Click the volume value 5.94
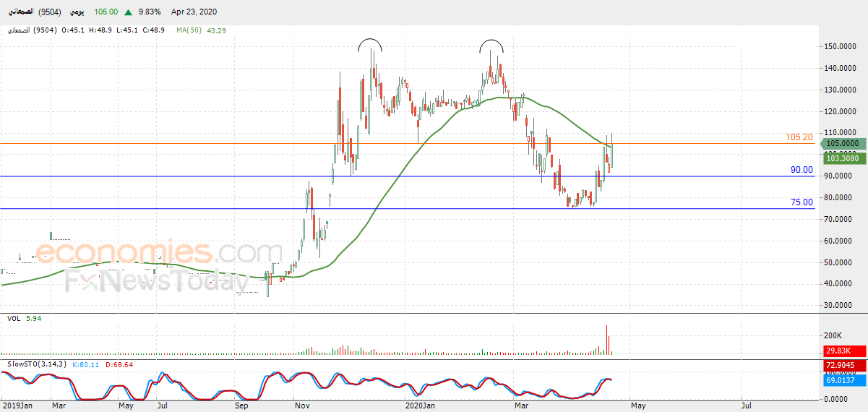 [35, 318]
